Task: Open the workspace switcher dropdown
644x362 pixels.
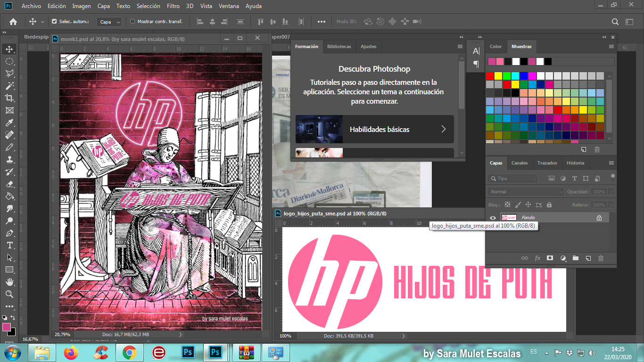Action: pos(630,22)
